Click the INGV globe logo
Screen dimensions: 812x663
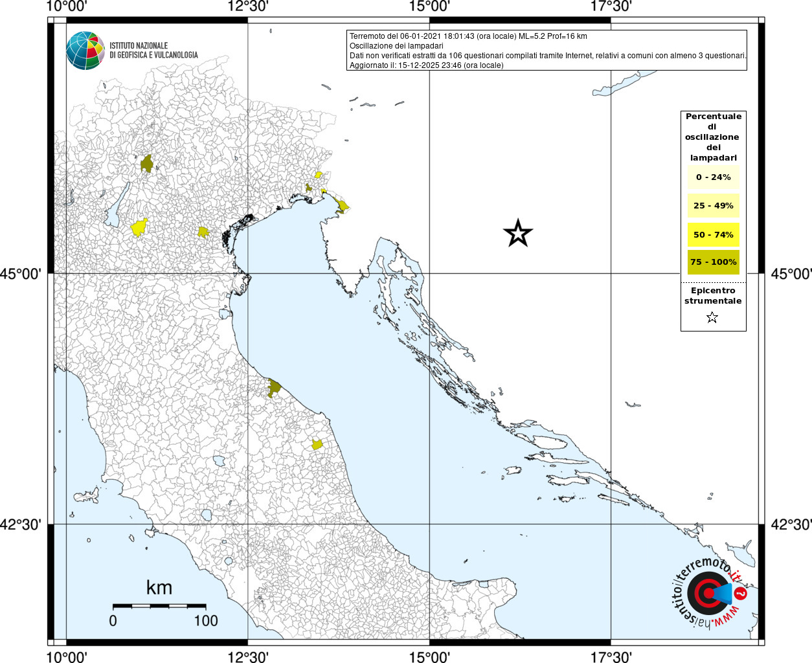pyautogui.click(x=85, y=50)
